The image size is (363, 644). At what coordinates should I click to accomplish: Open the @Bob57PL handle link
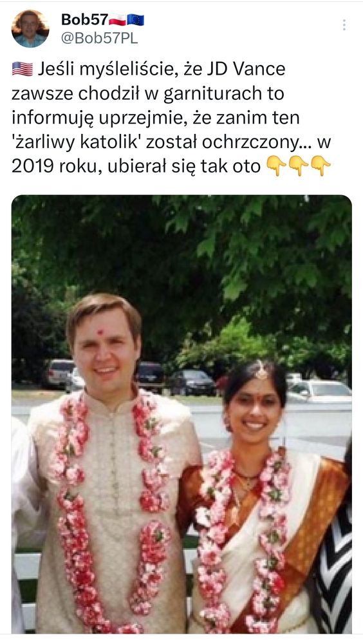point(99,38)
